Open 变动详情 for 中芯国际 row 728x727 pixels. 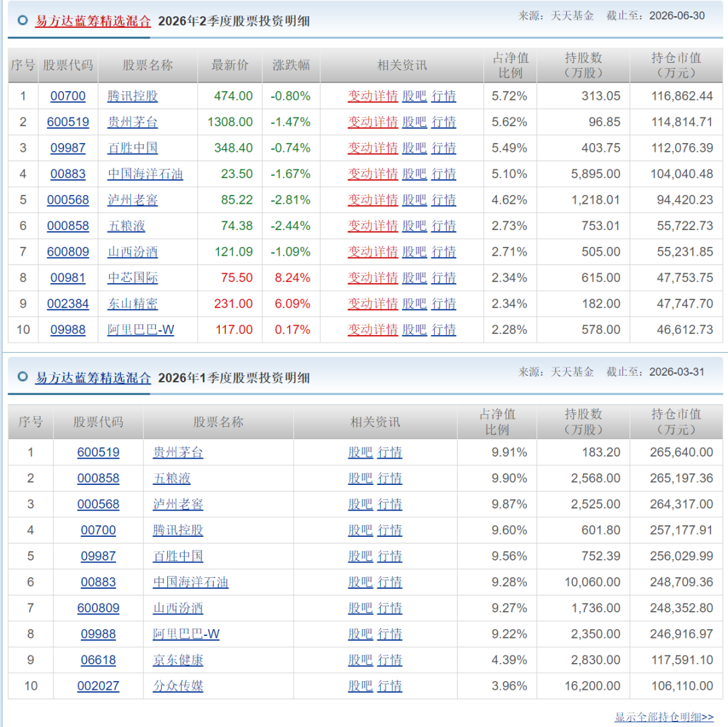point(373,279)
